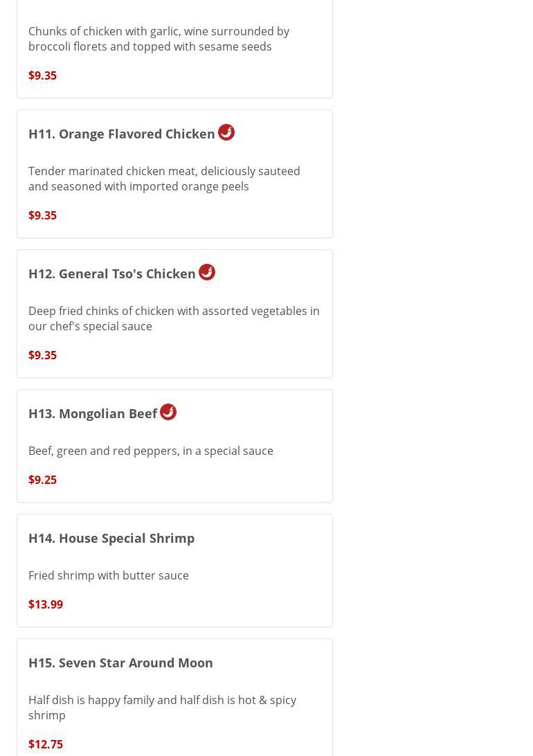Click the $12.75 Seven Star Around Moon price
533x756 pixels.
(46, 744)
